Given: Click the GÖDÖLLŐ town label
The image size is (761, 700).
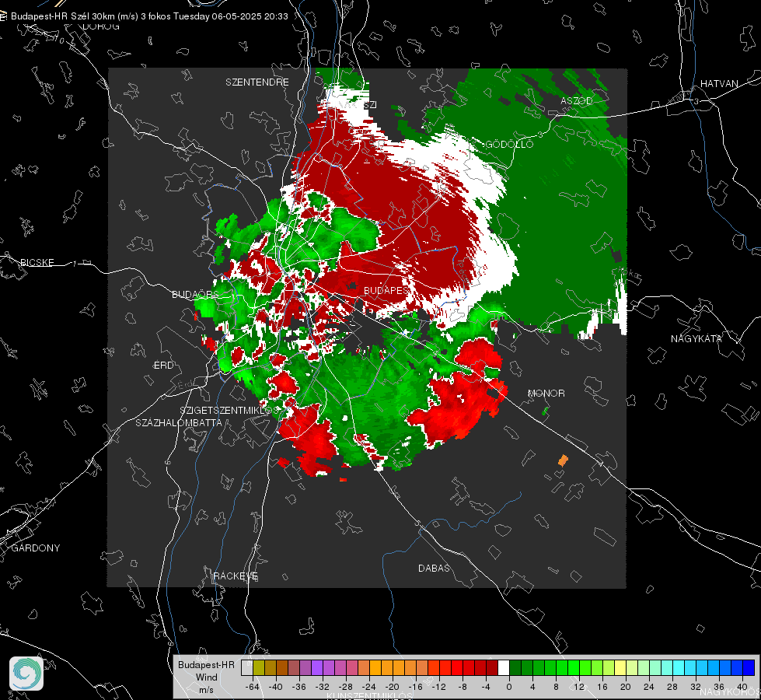Looking at the screenshot, I should 510,144.
